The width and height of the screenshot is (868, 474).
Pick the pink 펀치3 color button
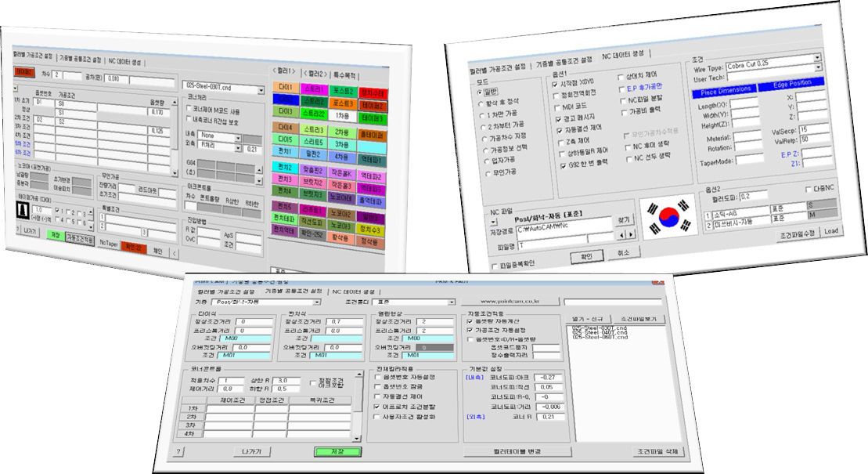tap(285, 179)
